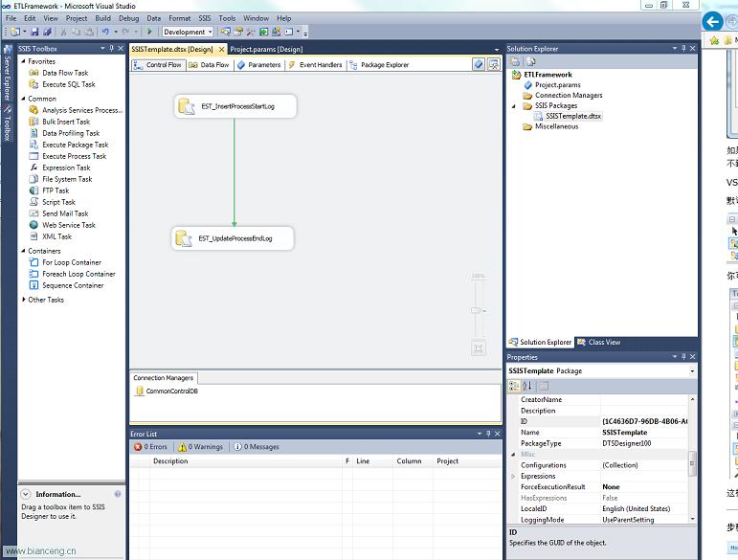Choose Web Service Task
The image size is (738, 560).
69,225
